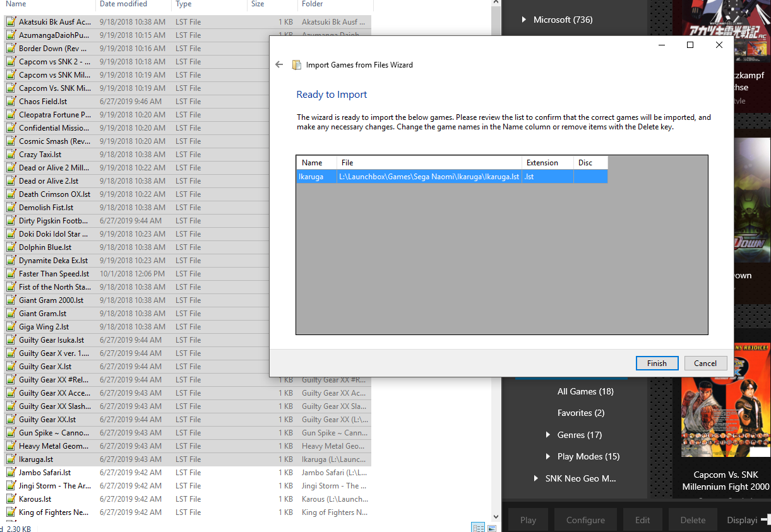This screenshot has width=771, height=532.
Task: Click the back arrow in the Import wizard
Action: [279, 64]
